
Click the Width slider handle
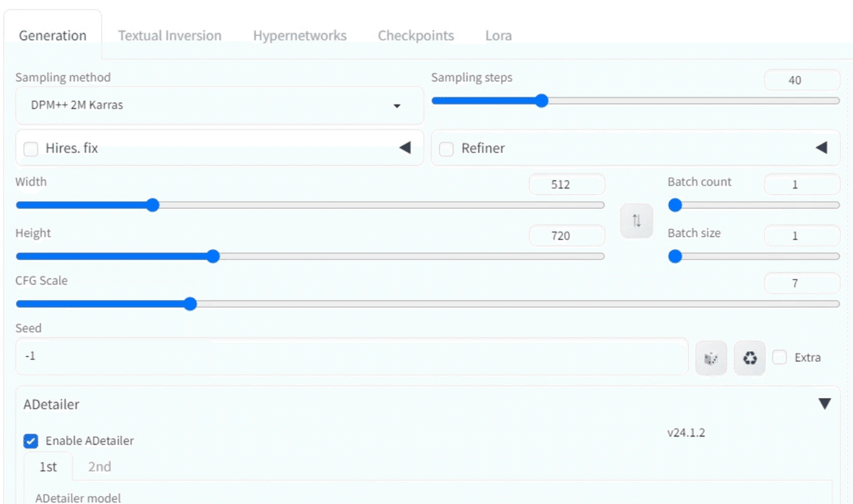click(152, 205)
